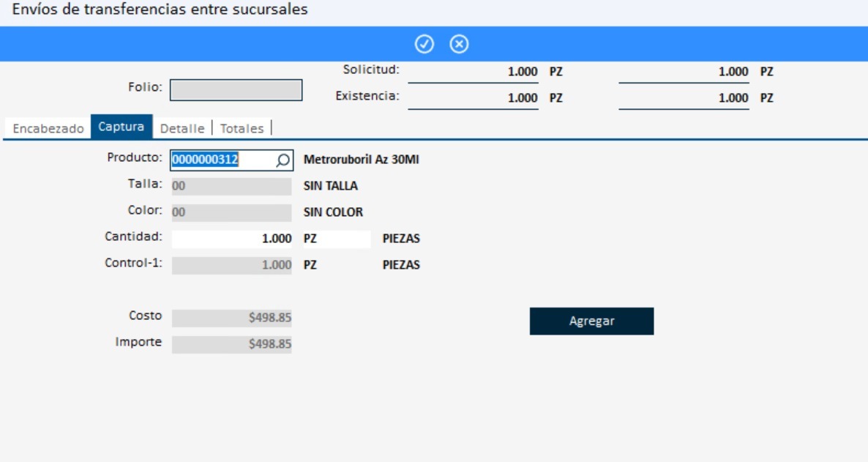The height and width of the screenshot is (462, 868).
Task: Open the Detalle tab
Action: click(182, 128)
